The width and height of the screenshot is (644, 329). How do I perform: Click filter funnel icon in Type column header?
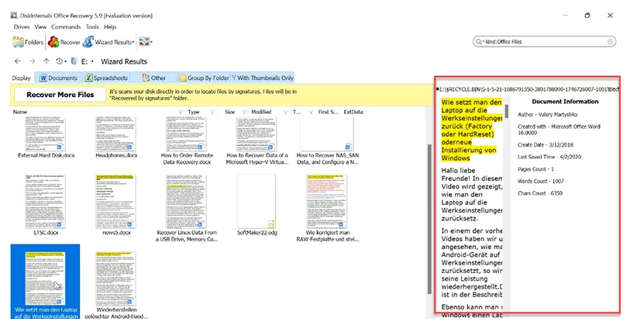pos(212,112)
